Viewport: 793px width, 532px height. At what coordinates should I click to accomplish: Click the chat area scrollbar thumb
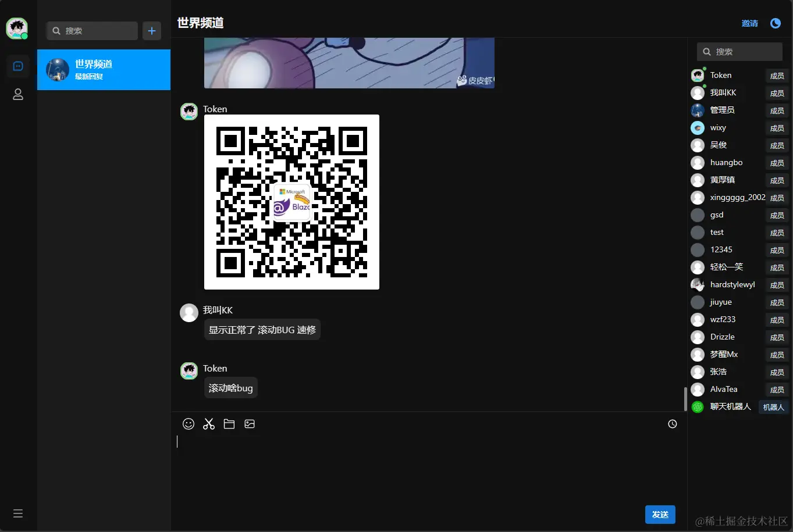[x=685, y=399]
